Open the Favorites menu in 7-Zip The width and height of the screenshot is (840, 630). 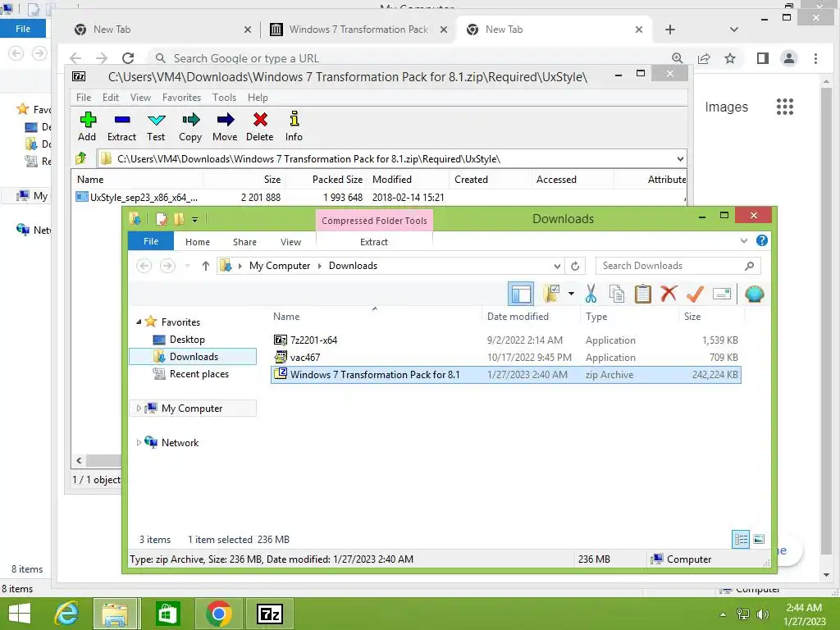coord(181,98)
